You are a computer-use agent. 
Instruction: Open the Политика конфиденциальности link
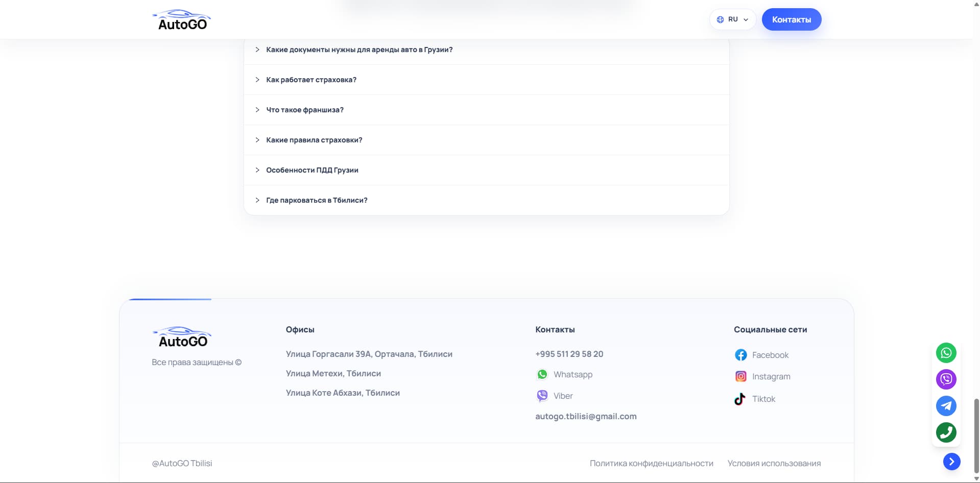click(651, 463)
